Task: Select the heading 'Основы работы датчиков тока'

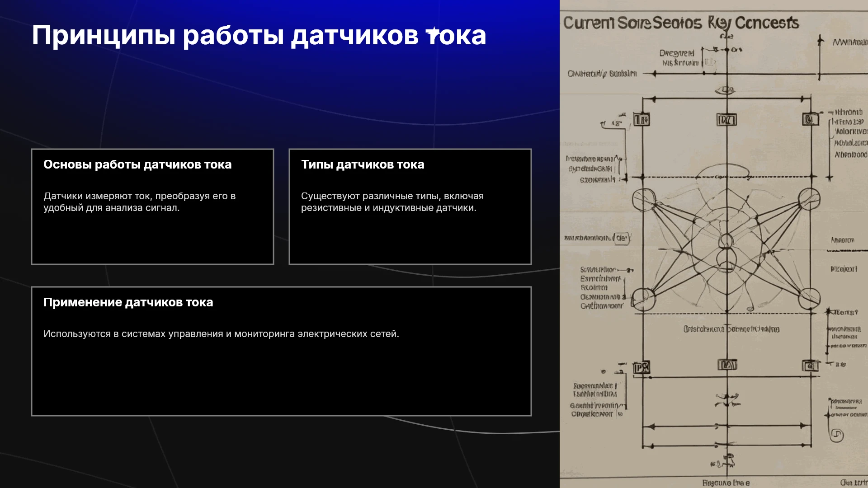Action: click(x=137, y=164)
